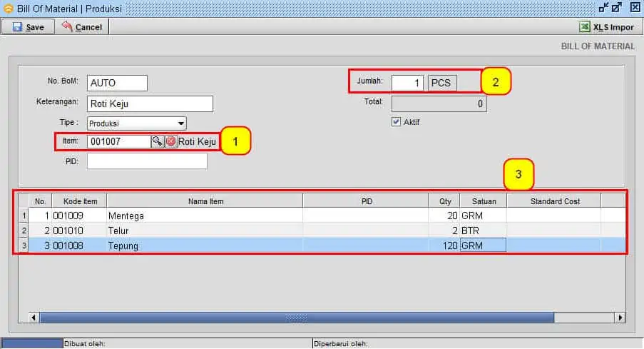This screenshot has width=644, height=349.
Task: Click the Cancel button
Action: pos(82,27)
